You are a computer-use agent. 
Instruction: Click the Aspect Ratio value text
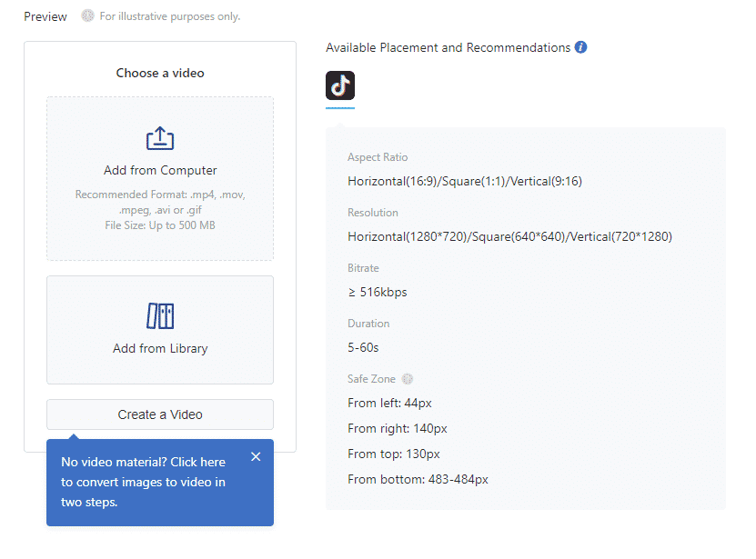click(465, 181)
